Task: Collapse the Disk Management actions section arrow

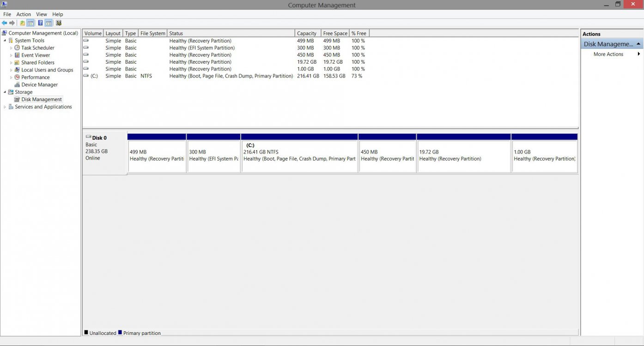Action: tap(638, 44)
